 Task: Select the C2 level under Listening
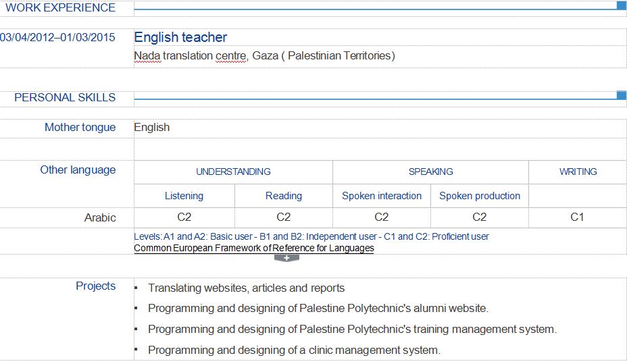click(184, 217)
